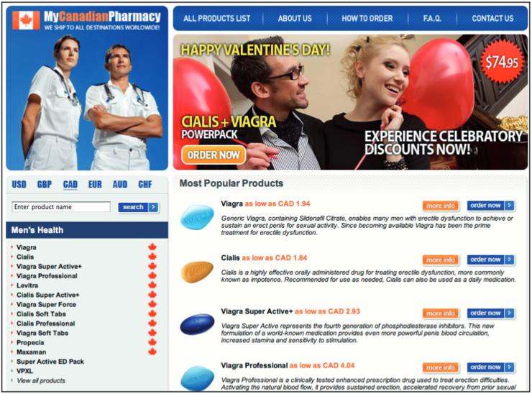Click arrow on Viagra order now button
532x394 pixels.
(510, 206)
